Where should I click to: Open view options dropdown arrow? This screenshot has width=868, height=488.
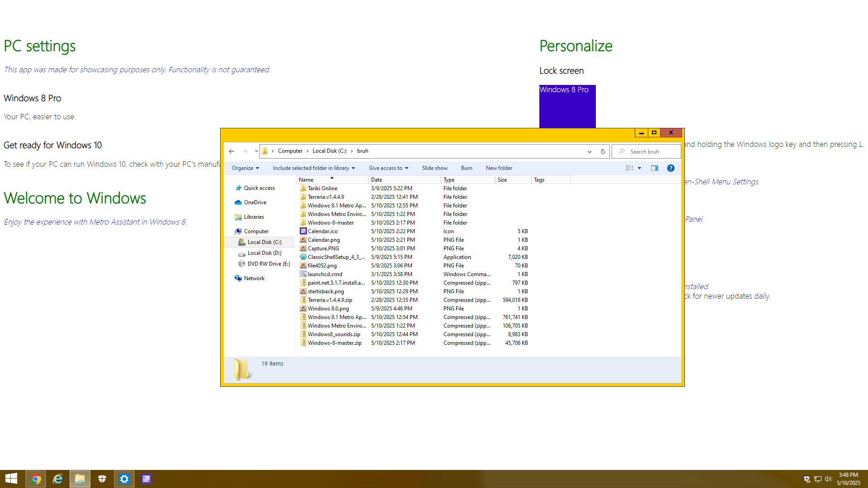click(x=639, y=168)
